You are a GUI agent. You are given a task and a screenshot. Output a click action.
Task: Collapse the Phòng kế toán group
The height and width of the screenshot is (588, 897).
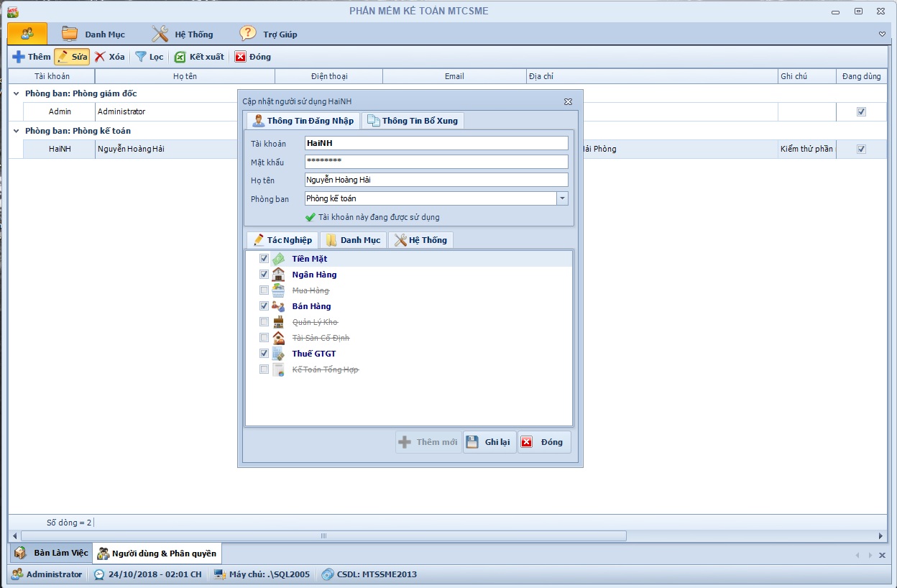pos(17,131)
